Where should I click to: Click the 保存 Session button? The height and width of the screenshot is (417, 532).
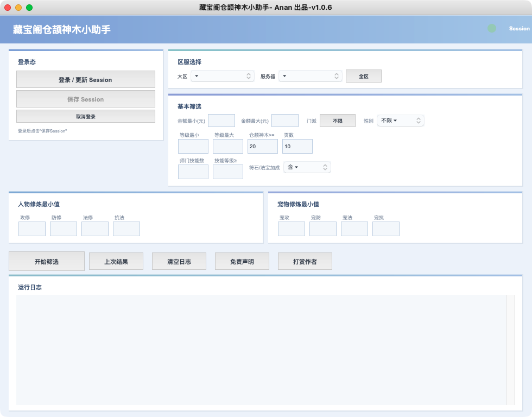[86, 99]
